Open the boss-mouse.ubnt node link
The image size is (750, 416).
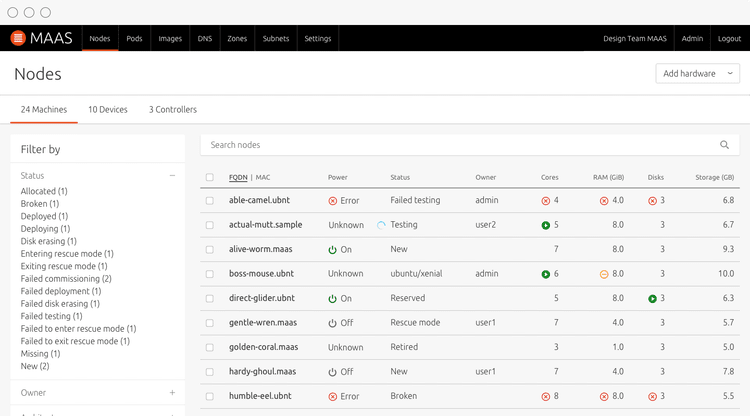(261, 274)
